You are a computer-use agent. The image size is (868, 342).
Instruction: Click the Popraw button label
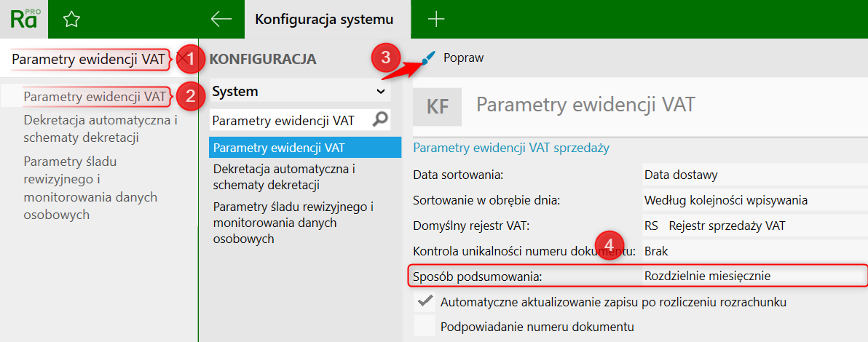pos(463,57)
